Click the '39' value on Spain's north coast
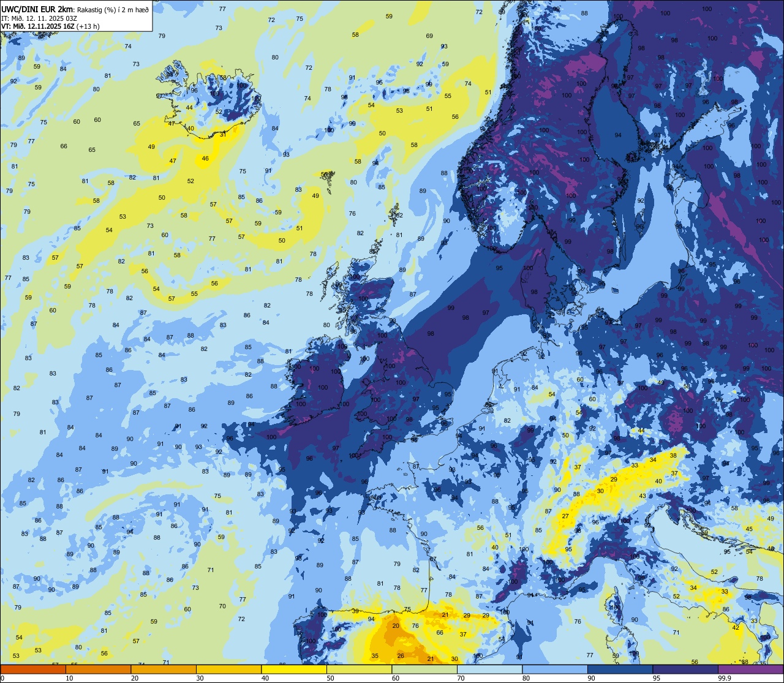This screenshot has width=784, height=683. [x=355, y=611]
